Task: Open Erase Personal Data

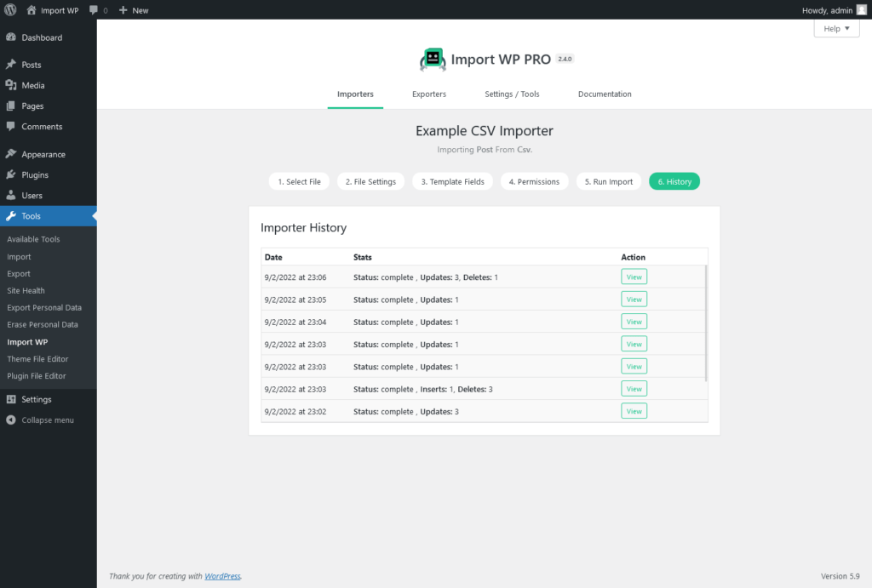Action: (x=43, y=324)
